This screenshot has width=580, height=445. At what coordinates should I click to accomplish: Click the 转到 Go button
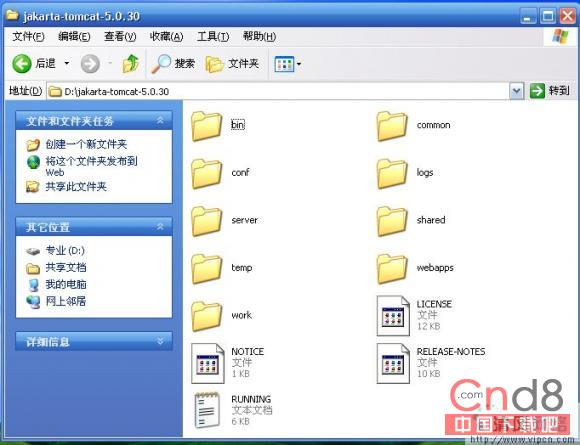point(550,91)
